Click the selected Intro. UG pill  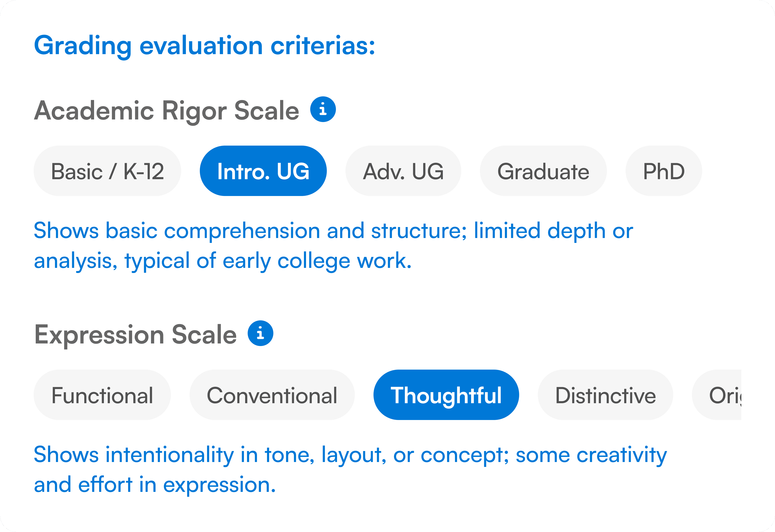(x=263, y=171)
